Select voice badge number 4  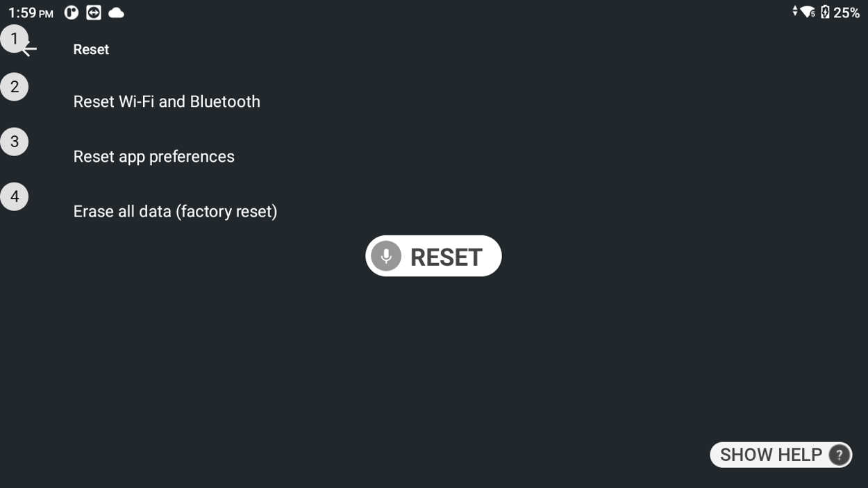14,196
